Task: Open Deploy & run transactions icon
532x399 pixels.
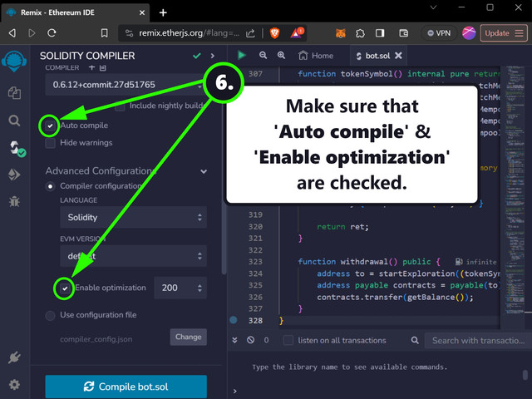Action: 14,175
